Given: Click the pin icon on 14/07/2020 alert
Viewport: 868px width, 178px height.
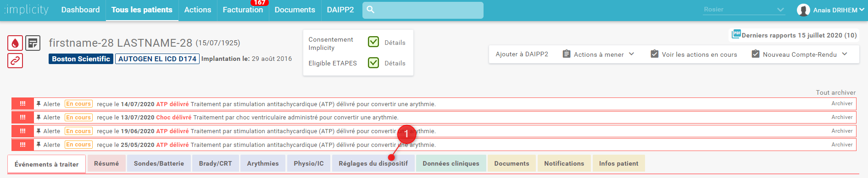Looking at the screenshot, I should (x=39, y=104).
